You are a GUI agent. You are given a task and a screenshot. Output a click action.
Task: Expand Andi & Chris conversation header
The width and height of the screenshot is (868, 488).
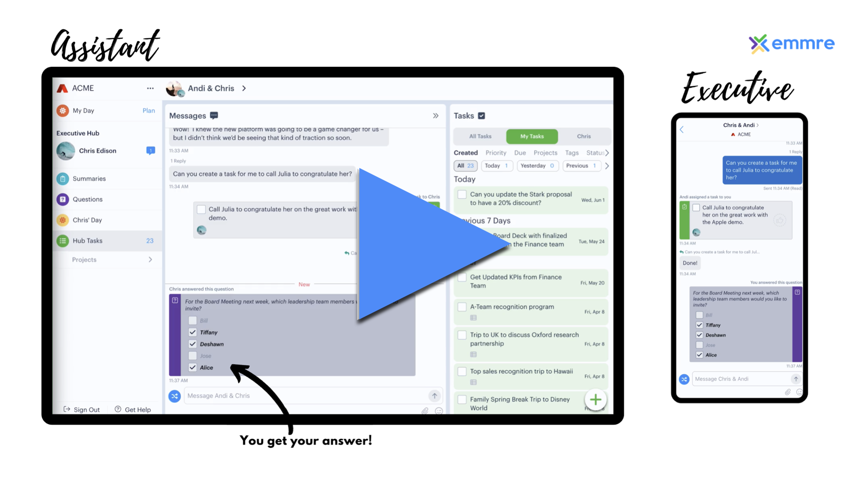point(244,88)
